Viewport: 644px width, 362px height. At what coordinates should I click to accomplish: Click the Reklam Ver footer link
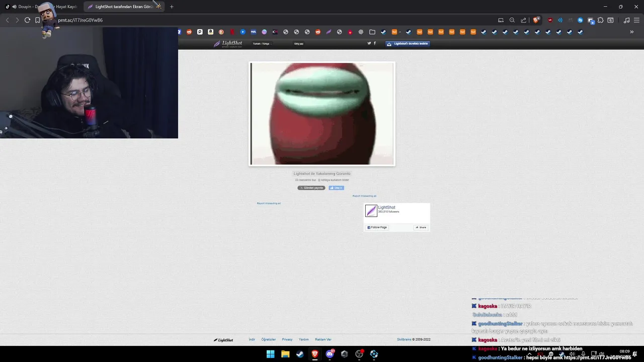(x=323, y=339)
